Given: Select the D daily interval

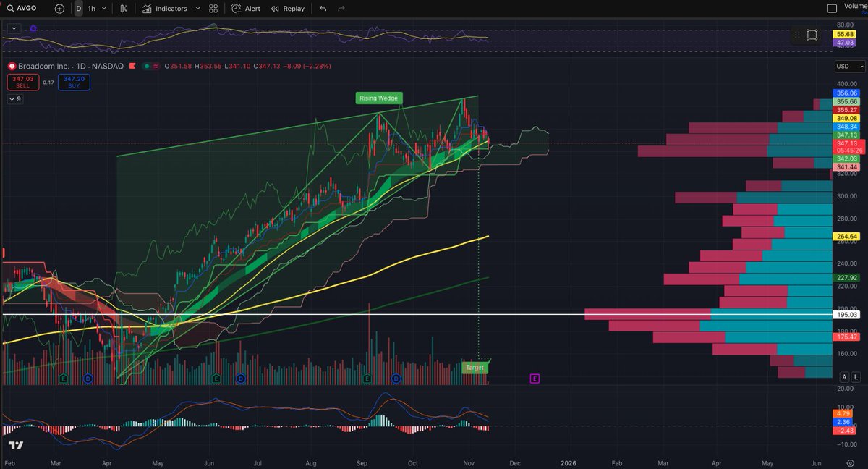Looking at the screenshot, I should pos(78,9).
